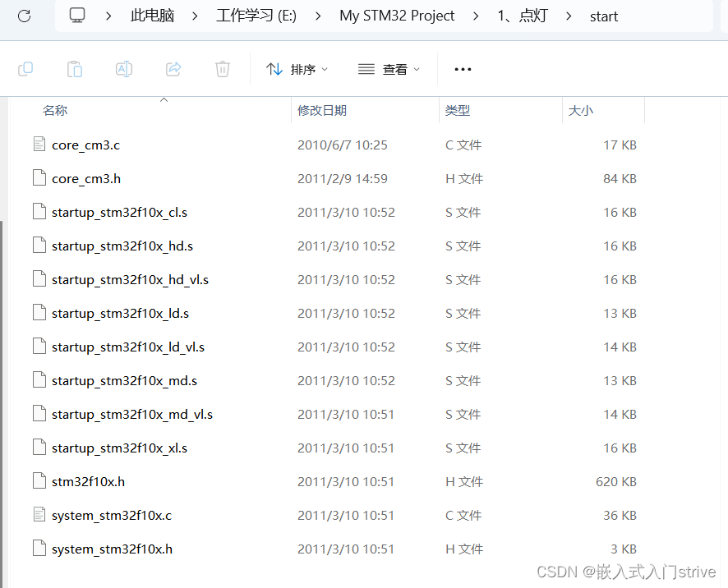
Task: Click file icon of stm32f10x.h
Action: [39, 480]
